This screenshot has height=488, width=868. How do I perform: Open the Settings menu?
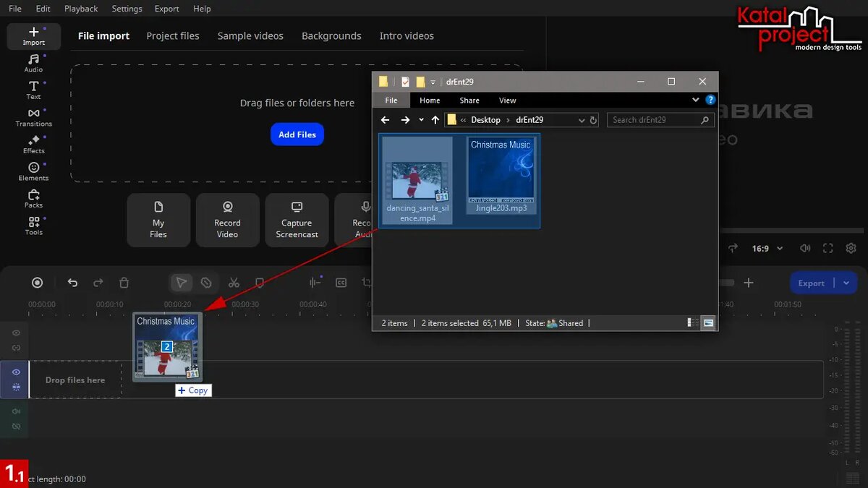(127, 9)
